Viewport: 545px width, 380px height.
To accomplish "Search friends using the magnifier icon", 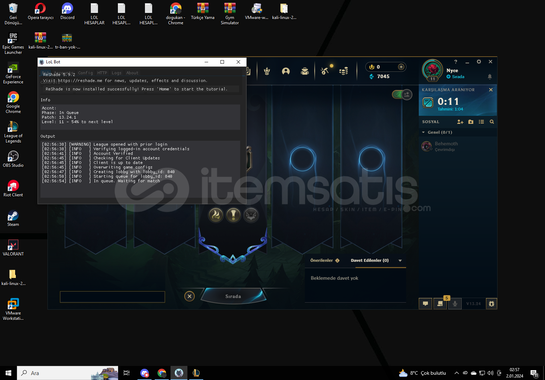I will [x=492, y=122].
